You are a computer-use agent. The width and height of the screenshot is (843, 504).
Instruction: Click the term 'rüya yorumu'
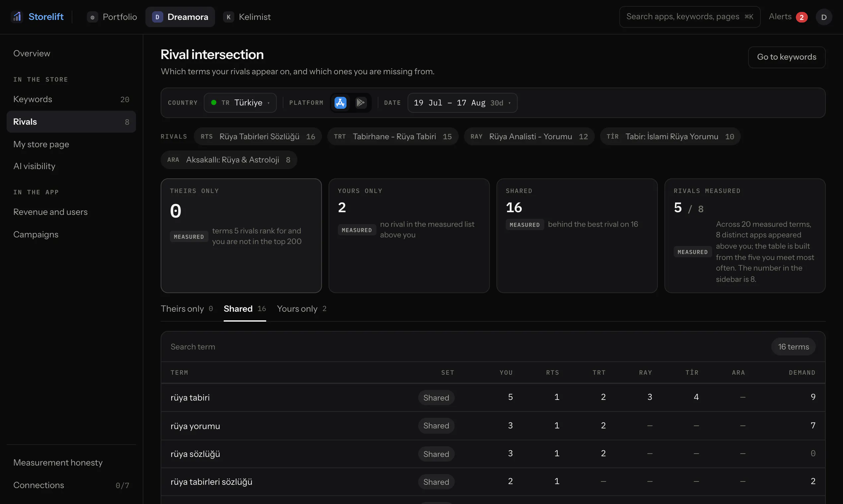point(195,426)
